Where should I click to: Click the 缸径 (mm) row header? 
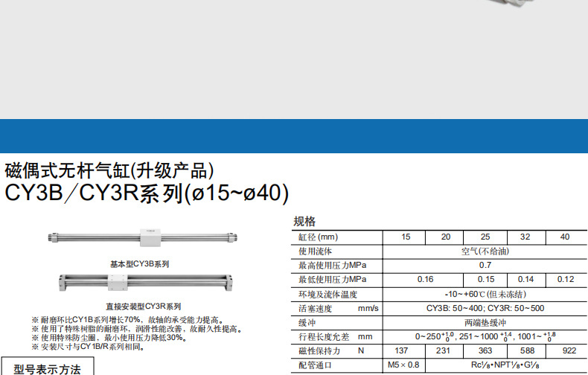point(318,237)
